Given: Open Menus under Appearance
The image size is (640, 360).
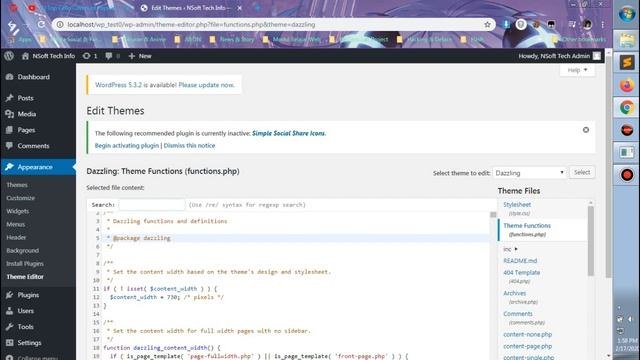Looking at the screenshot, I should click(x=16, y=224).
